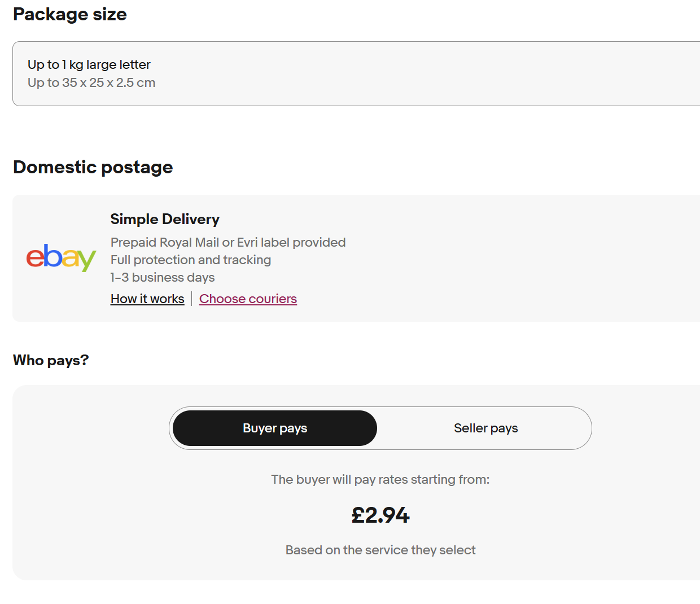Click the 'Who pays?' heading
Viewport: 700px width, 604px height.
coord(51,360)
